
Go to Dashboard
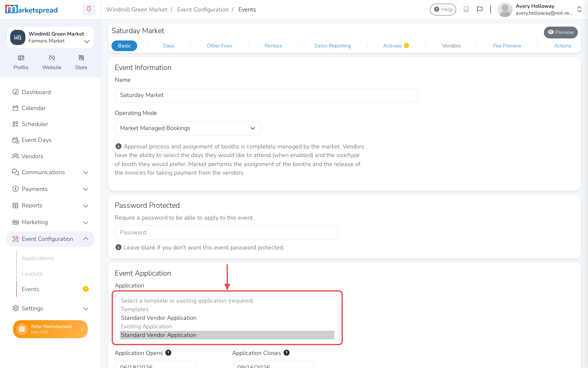50,92
